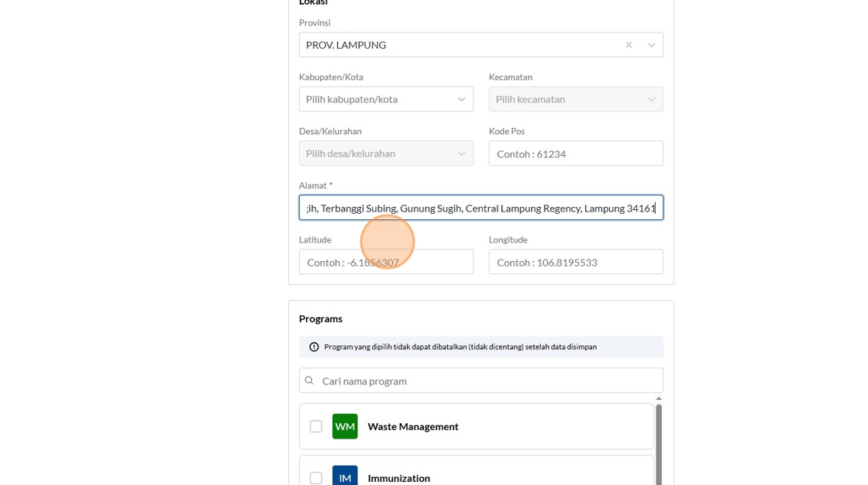Open the Desa/Kelurahan dropdown
The height and width of the screenshot is (485, 868).
386,153
